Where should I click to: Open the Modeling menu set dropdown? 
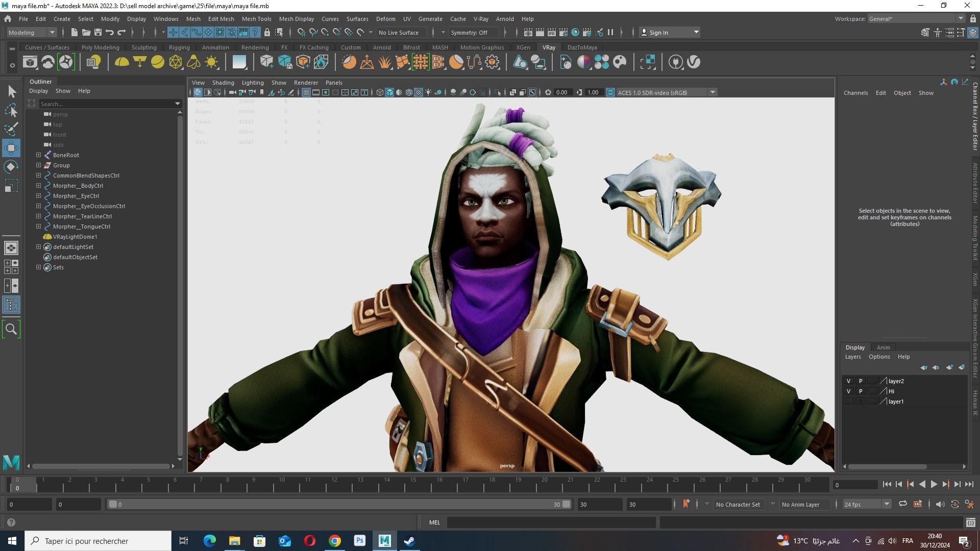point(32,32)
